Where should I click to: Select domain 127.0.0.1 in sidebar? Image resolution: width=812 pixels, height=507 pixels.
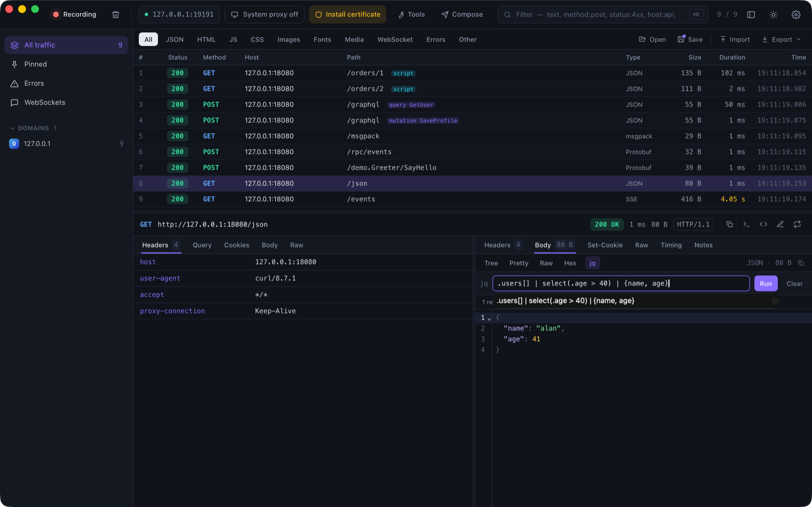click(66, 144)
